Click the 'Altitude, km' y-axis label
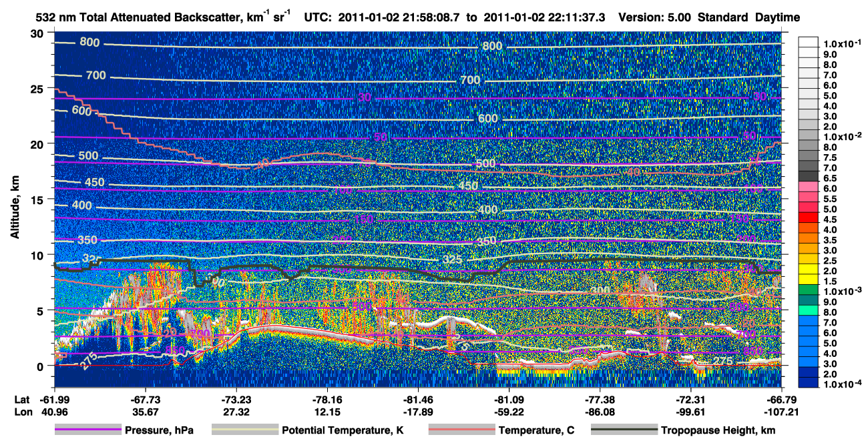Screen dimensions: 868x445 [15, 209]
